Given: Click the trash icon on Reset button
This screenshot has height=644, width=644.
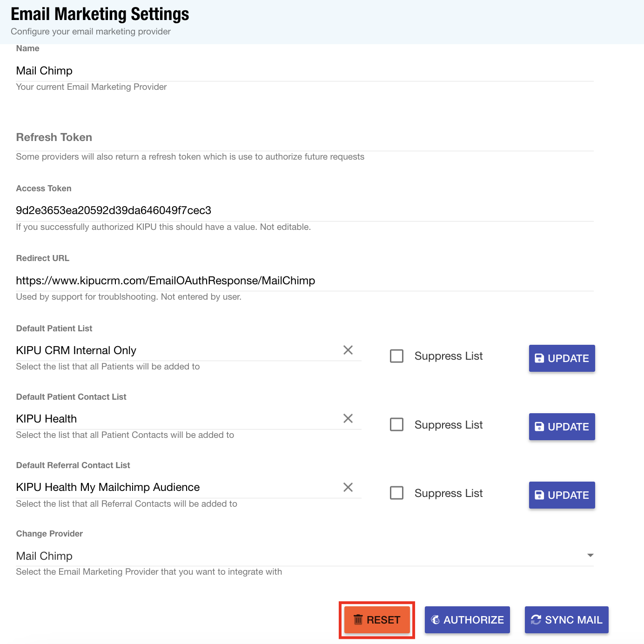Looking at the screenshot, I should tap(358, 620).
